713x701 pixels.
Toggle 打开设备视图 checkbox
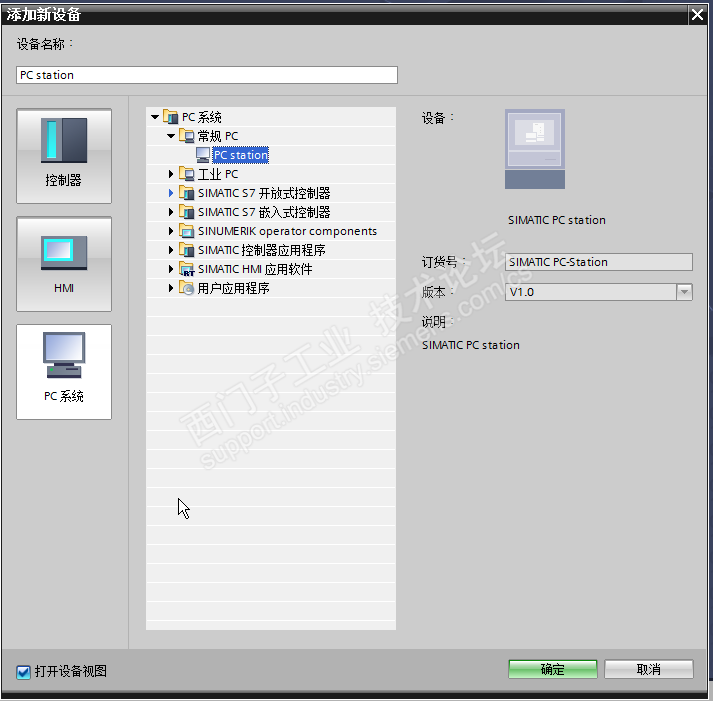[23, 672]
